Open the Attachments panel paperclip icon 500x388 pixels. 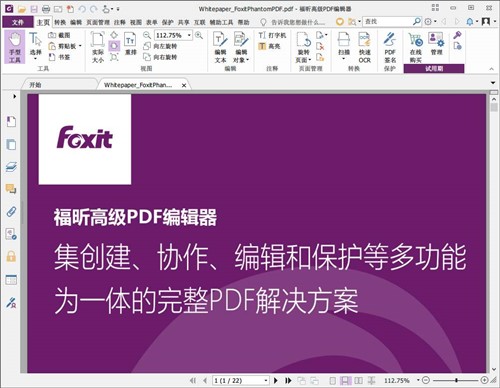click(11, 212)
